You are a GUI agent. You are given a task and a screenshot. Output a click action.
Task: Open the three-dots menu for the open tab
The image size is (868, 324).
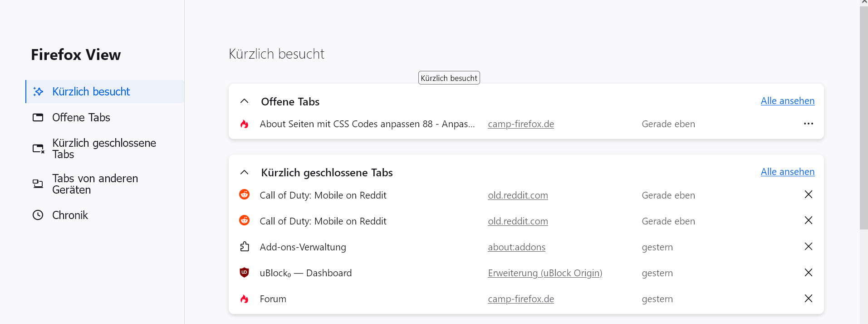(808, 124)
